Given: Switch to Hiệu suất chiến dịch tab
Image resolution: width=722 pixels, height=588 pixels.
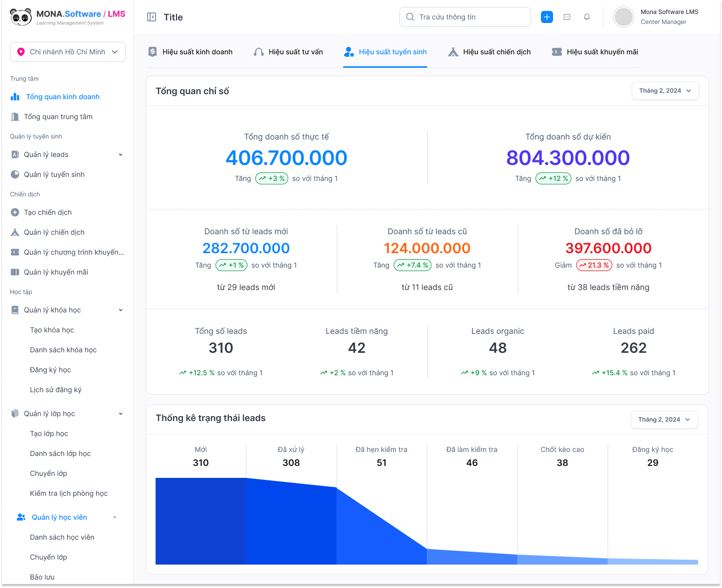Looking at the screenshot, I should tap(489, 52).
